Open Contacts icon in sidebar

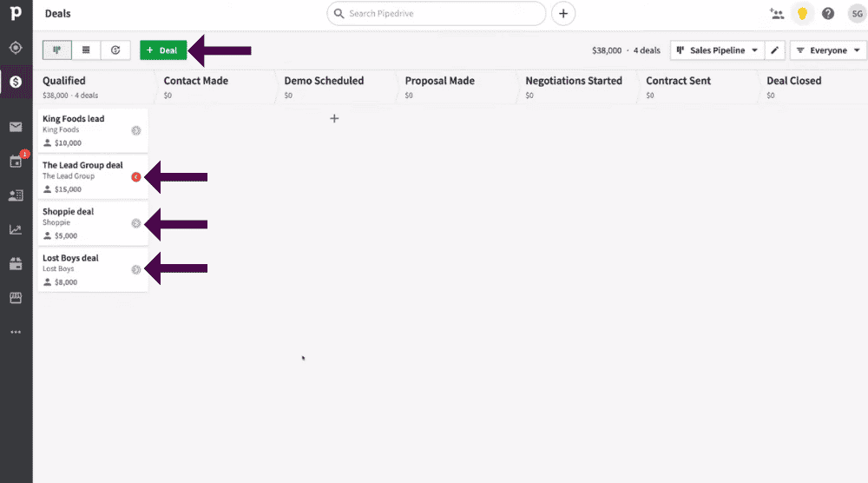coord(16,195)
